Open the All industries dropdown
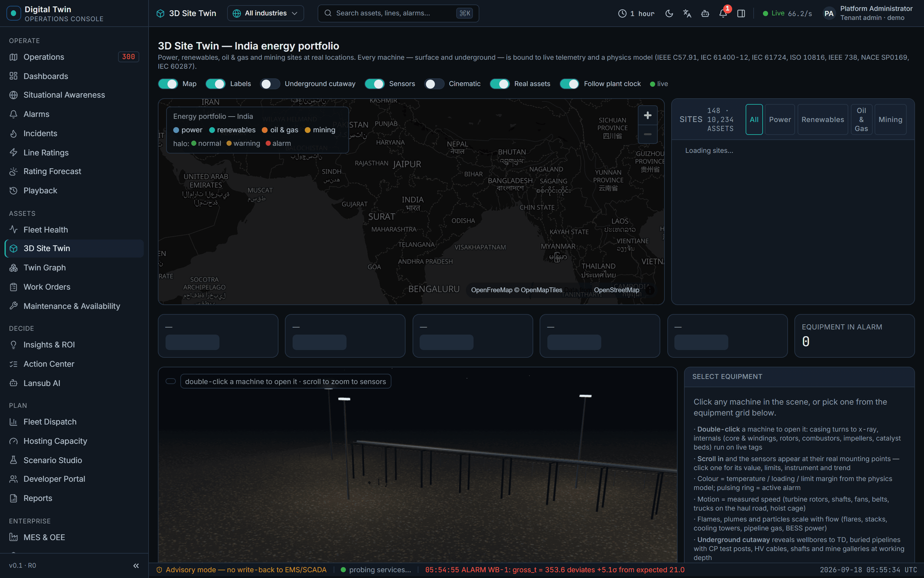The height and width of the screenshot is (578, 924). point(265,13)
